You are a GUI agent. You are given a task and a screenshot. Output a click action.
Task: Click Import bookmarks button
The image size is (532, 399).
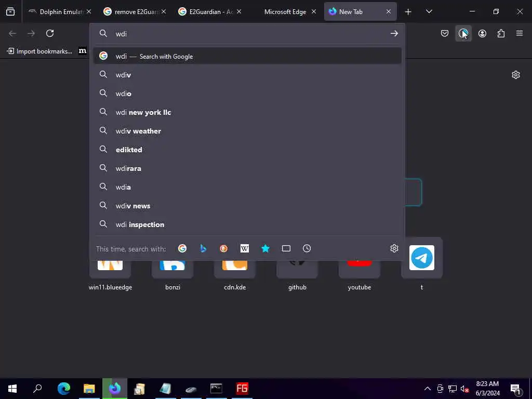(39, 51)
